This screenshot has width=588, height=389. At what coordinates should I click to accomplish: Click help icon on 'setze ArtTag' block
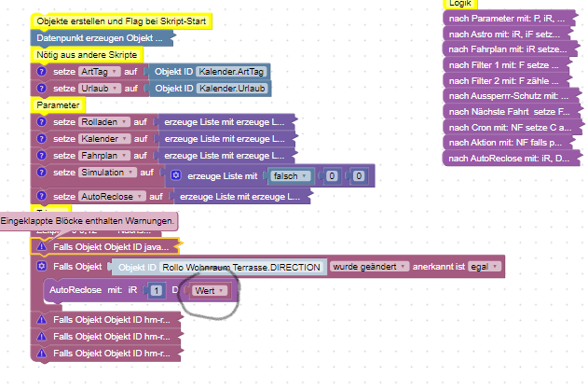[42, 71]
